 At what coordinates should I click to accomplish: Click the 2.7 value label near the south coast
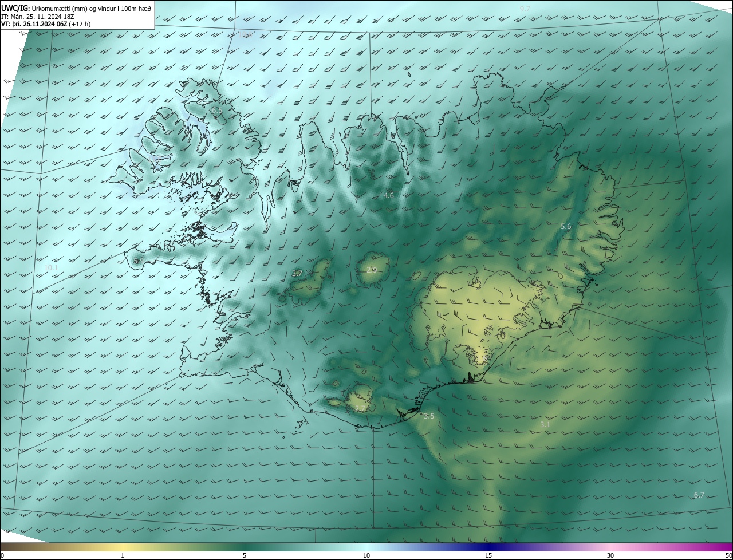(x=360, y=409)
